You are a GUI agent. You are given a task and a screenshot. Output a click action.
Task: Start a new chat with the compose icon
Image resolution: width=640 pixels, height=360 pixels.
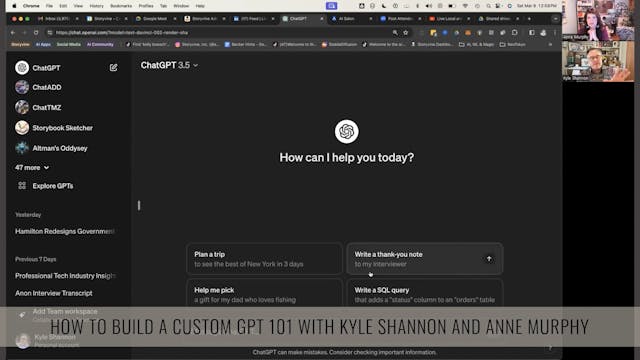[113, 68]
